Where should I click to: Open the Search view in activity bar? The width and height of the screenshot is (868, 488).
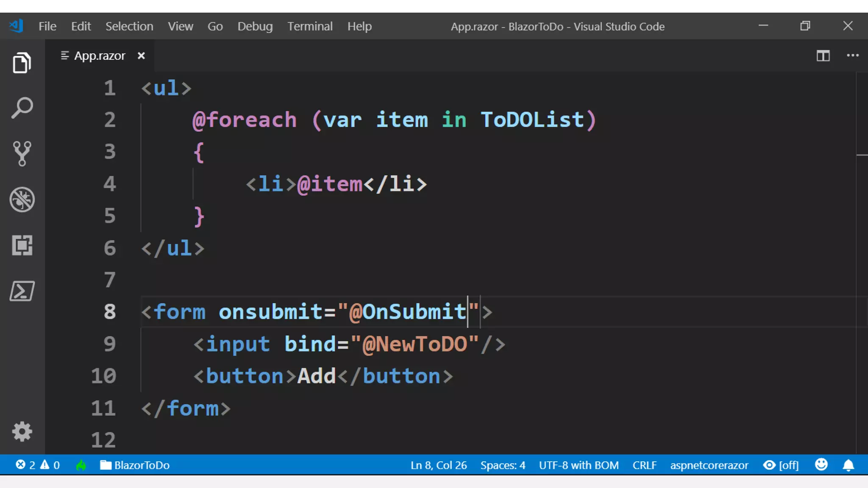pos(22,108)
